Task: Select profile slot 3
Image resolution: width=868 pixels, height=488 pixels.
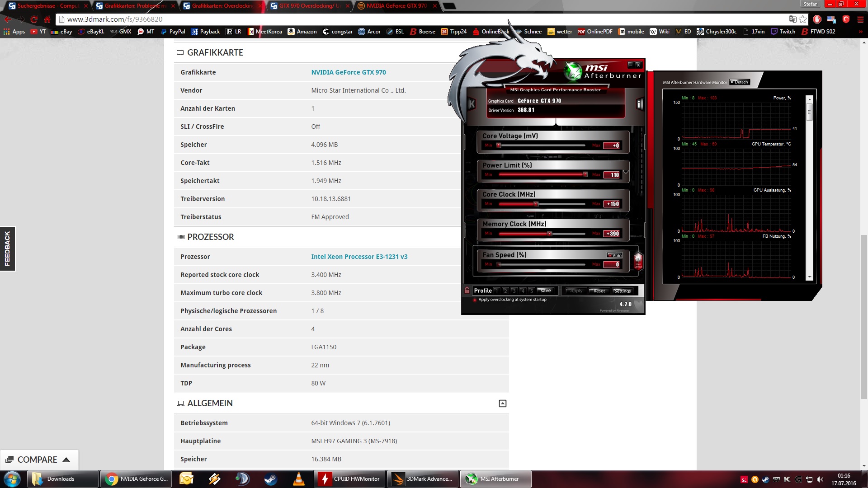Action: [514, 291]
